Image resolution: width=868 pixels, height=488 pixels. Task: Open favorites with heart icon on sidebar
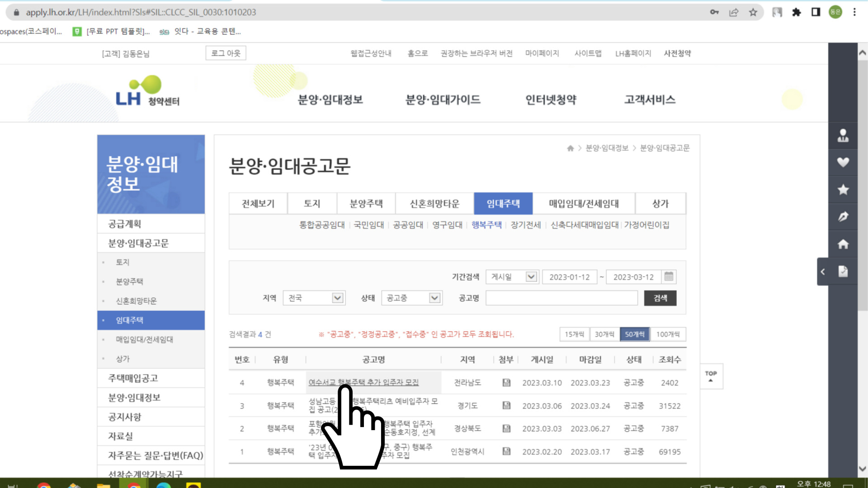843,163
